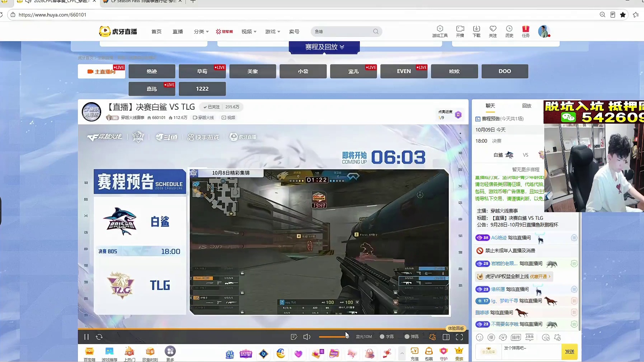Switch to the EVEN stream room button
The image size is (644, 362).
coord(404,71)
